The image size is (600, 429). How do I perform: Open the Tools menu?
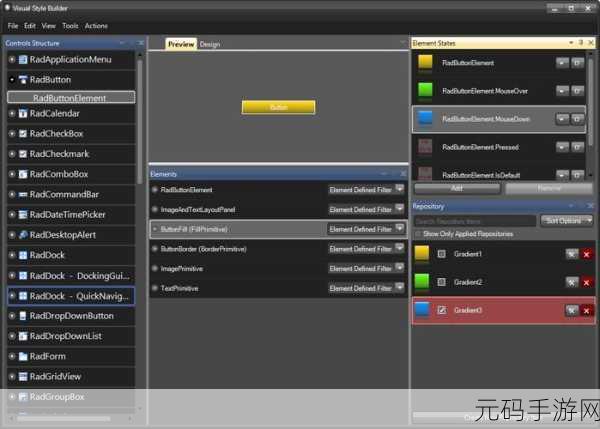[x=70, y=26]
